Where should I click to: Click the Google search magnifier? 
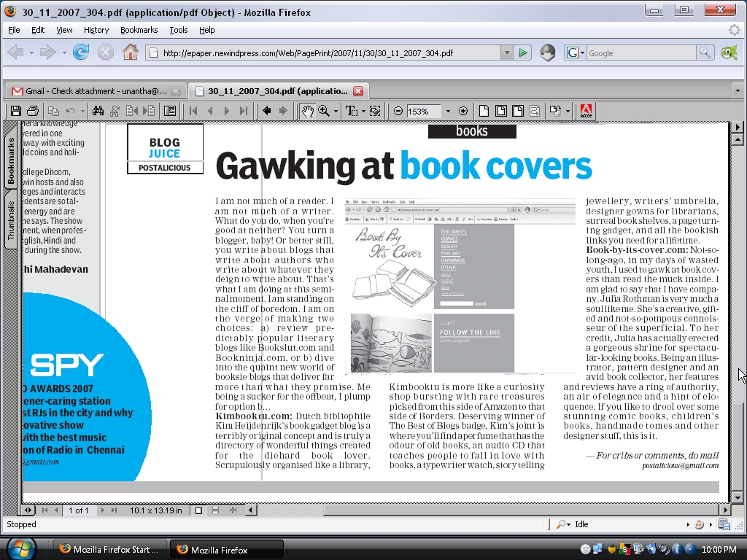pos(704,52)
